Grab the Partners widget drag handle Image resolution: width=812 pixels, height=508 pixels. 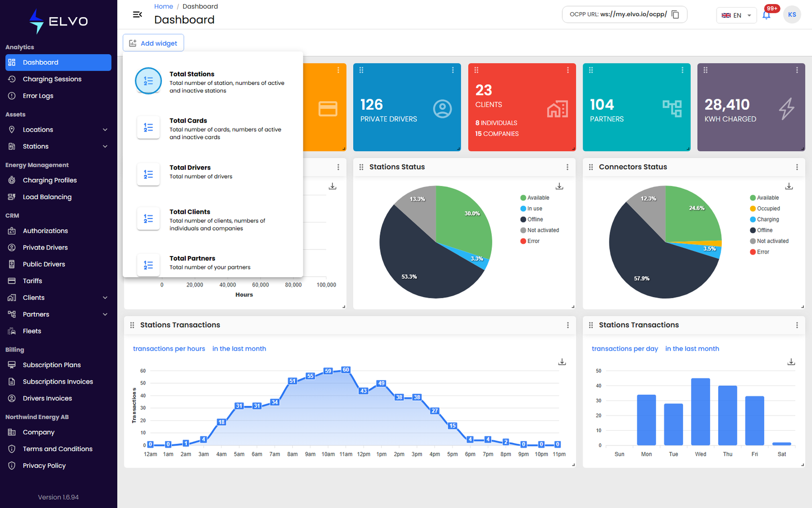tap(591, 70)
